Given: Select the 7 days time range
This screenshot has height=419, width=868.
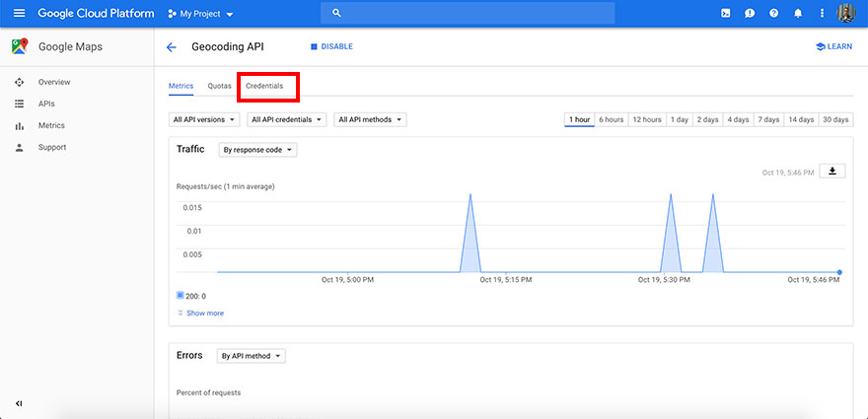Looking at the screenshot, I should tap(768, 119).
